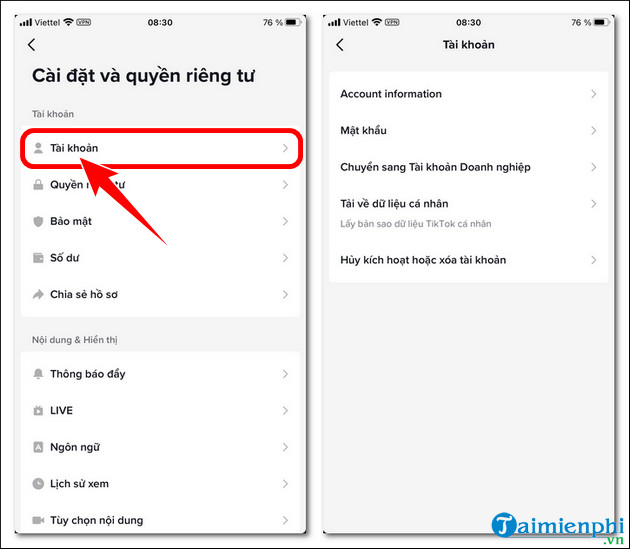Tap VPN badge in left phone status bar
The width and height of the screenshot is (630, 549).
tap(84, 22)
